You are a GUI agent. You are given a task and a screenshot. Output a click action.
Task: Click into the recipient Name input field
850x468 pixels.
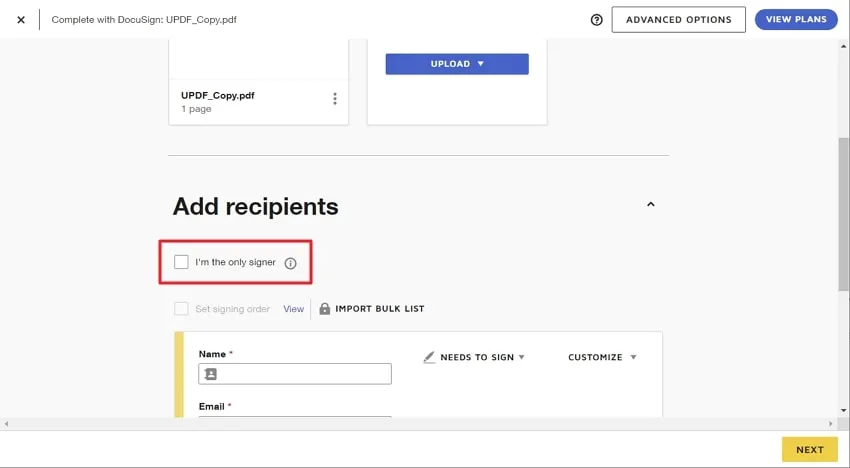(295, 374)
